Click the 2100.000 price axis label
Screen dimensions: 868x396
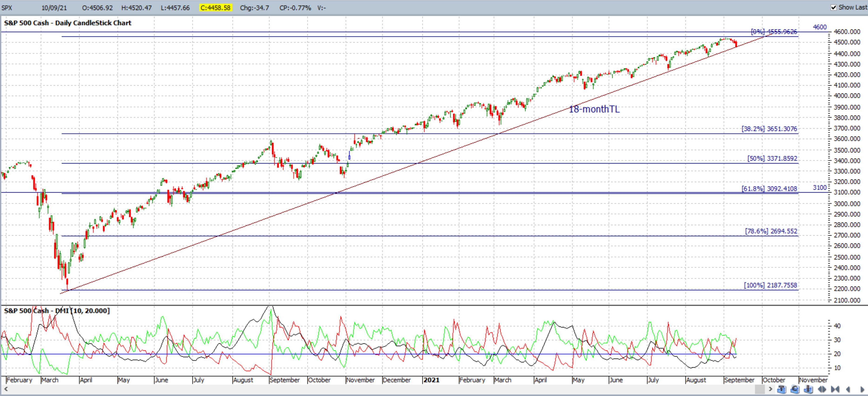(x=847, y=300)
